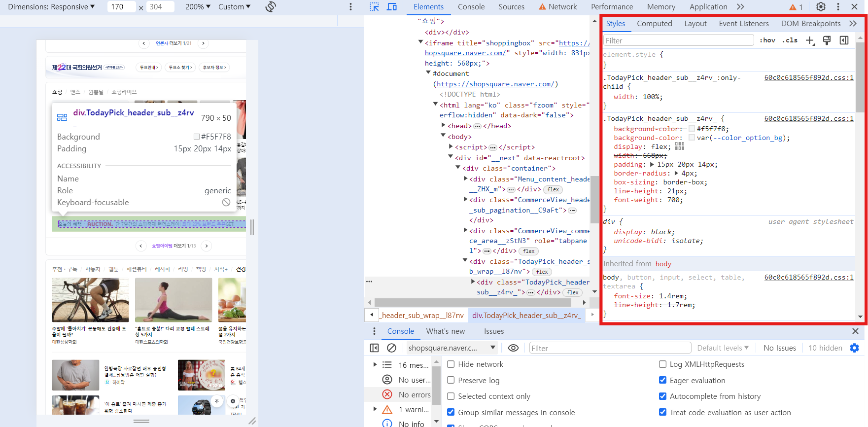The width and height of the screenshot is (868, 427).
Task: Open the 200% zoom dropdown
Action: pyautogui.click(x=198, y=7)
